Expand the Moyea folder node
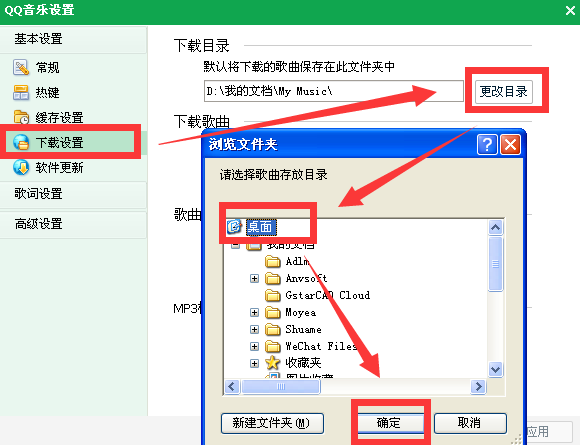580x445 pixels. pyautogui.click(x=254, y=313)
